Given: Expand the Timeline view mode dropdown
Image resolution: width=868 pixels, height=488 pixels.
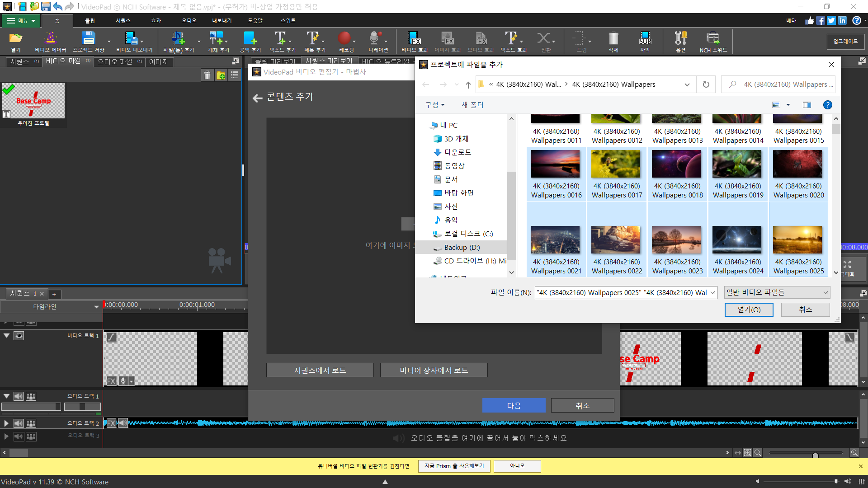Looking at the screenshot, I should (x=96, y=307).
